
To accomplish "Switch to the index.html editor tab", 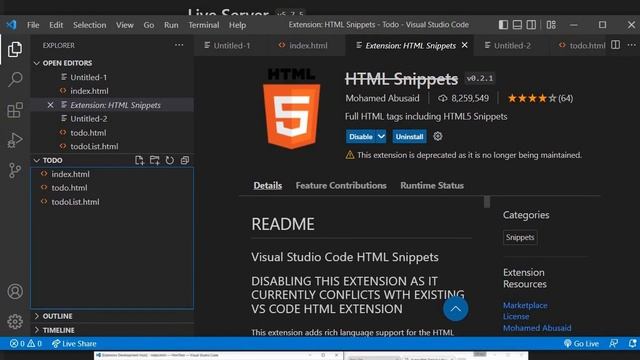I will point(308,45).
